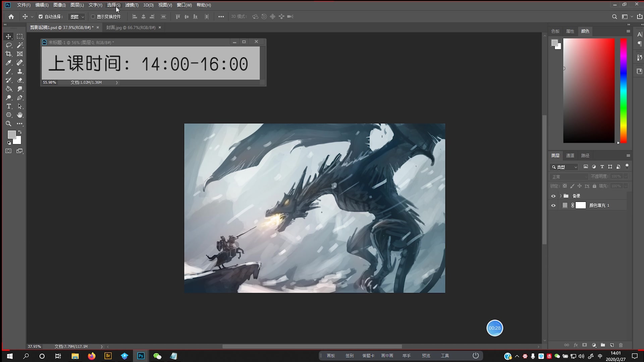Select the Brush tool

coord(8,71)
